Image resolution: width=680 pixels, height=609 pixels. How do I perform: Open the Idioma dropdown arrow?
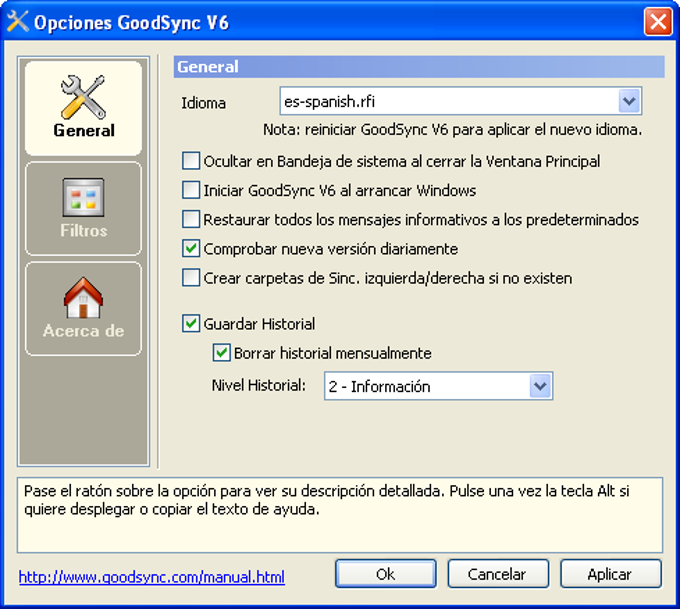(629, 102)
